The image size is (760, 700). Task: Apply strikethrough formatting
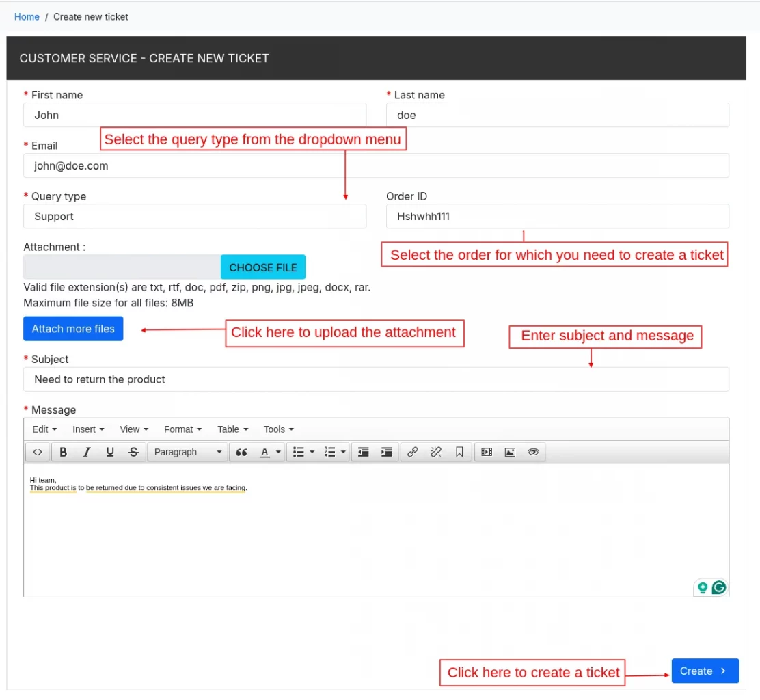(x=134, y=453)
